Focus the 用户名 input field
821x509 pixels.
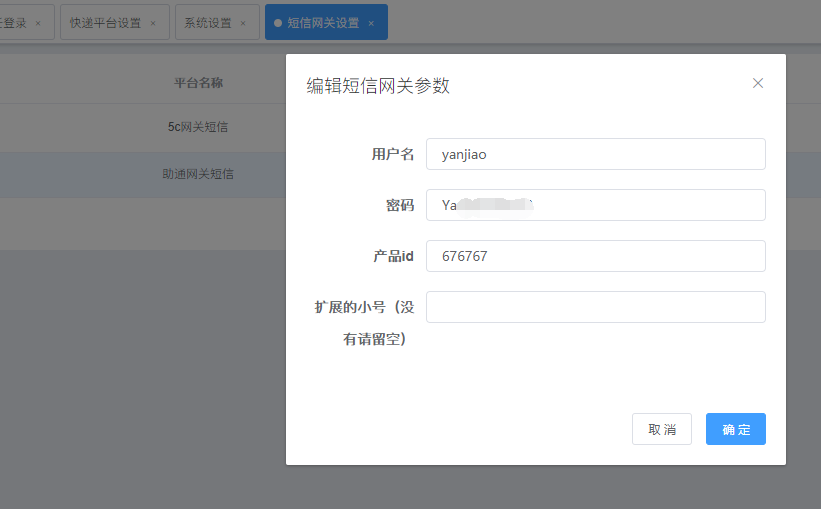[x=596, y=154]
